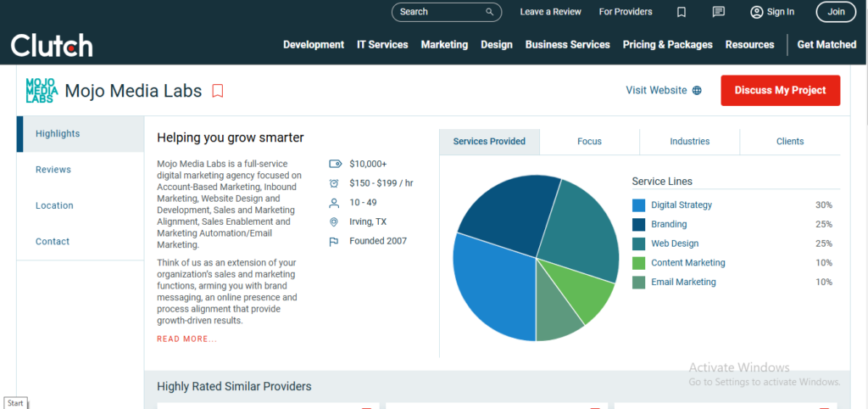The image size is (868, 409).
Task: Open the messages chat icon
Action: click(719, 12)
